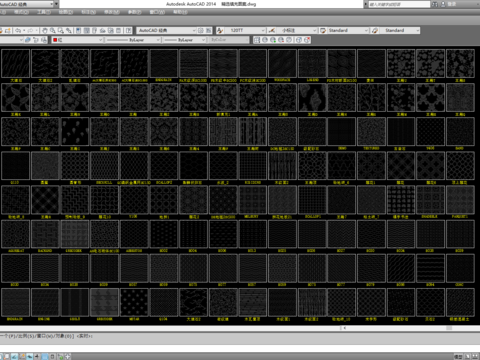Click the Undo arrow icon
The height and width of the screenshot is (360, 480).
tap(19, 30)
